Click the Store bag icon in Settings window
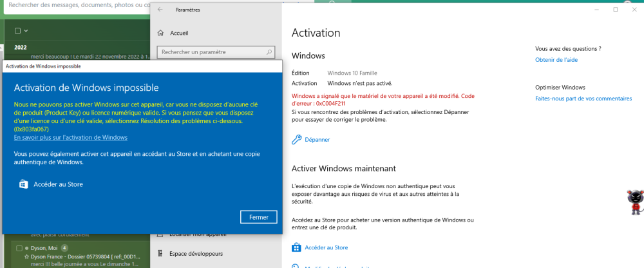Screen dimensions: 644x268 [x=296, y=247]
